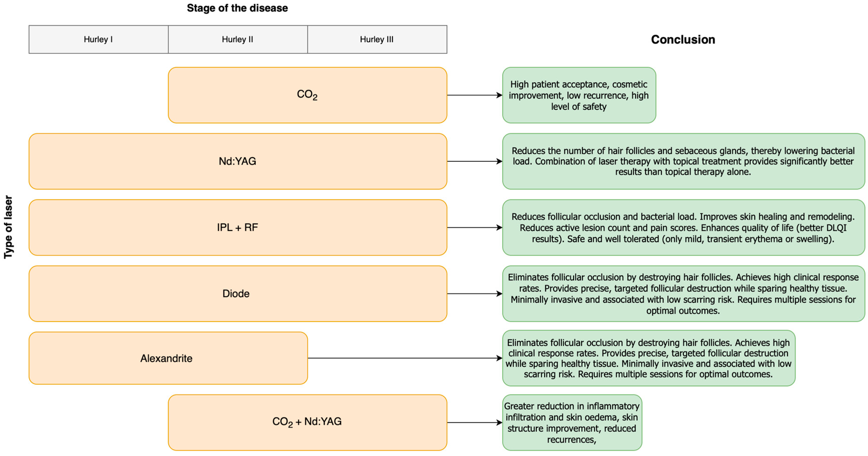868x456 pixels.
Task: Click the IPL + RF box
Action: pos(238,227)
